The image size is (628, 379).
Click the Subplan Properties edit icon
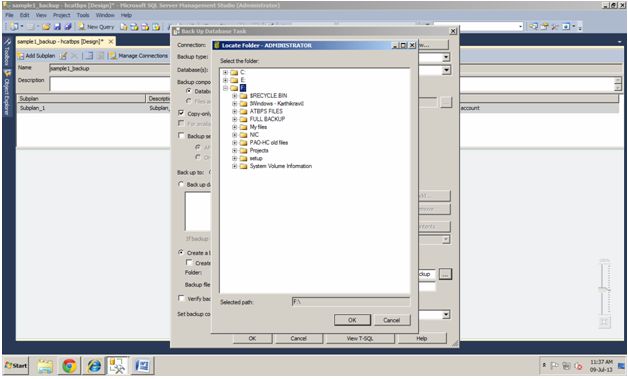click(63, 56)
